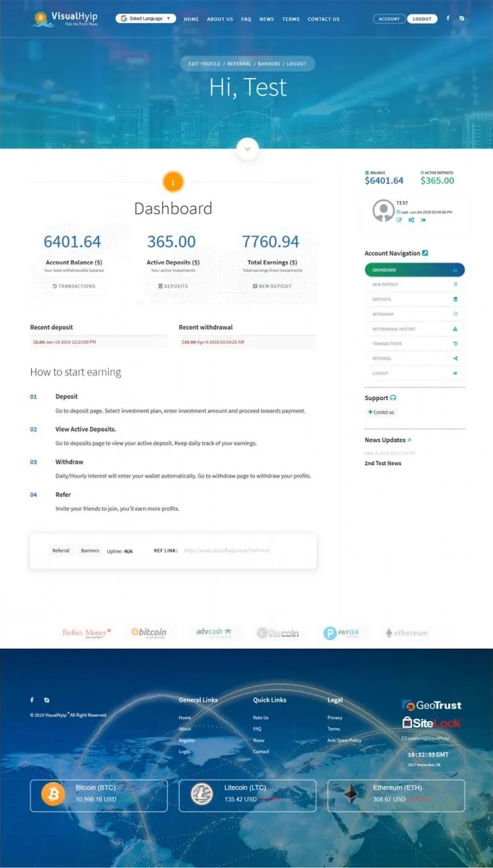This screenshot has width=493, height=868.
Task: Click the footer Skype icon
Action: tap(47, 700)
